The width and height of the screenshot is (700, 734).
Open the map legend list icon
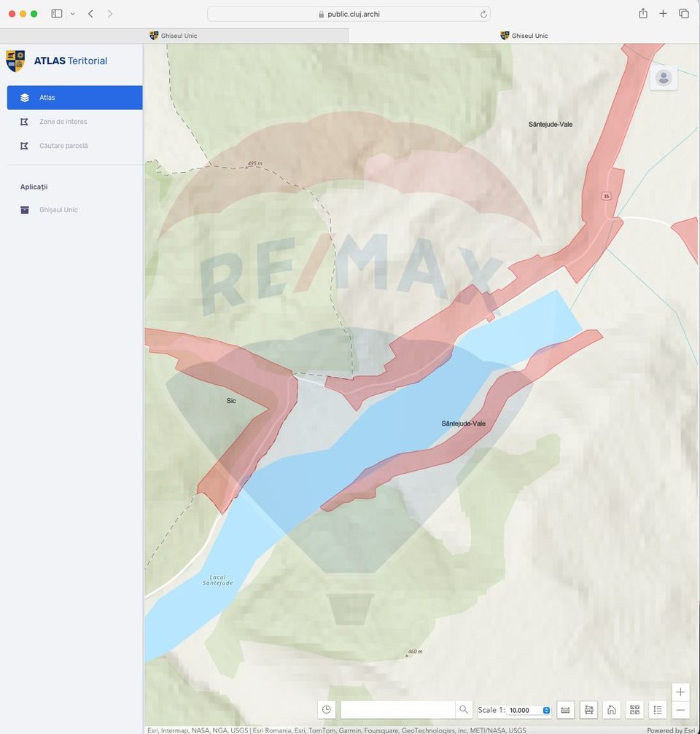click(x=658, y=709)
